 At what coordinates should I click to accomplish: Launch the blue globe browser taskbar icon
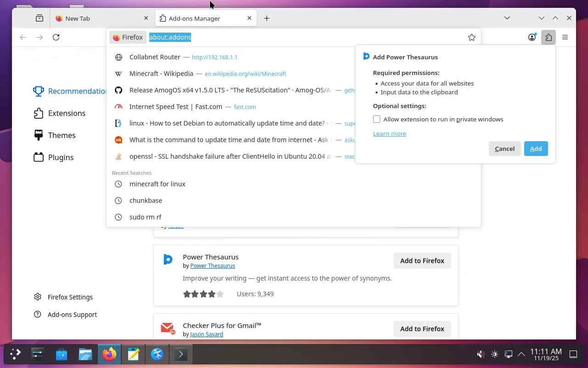157,354
